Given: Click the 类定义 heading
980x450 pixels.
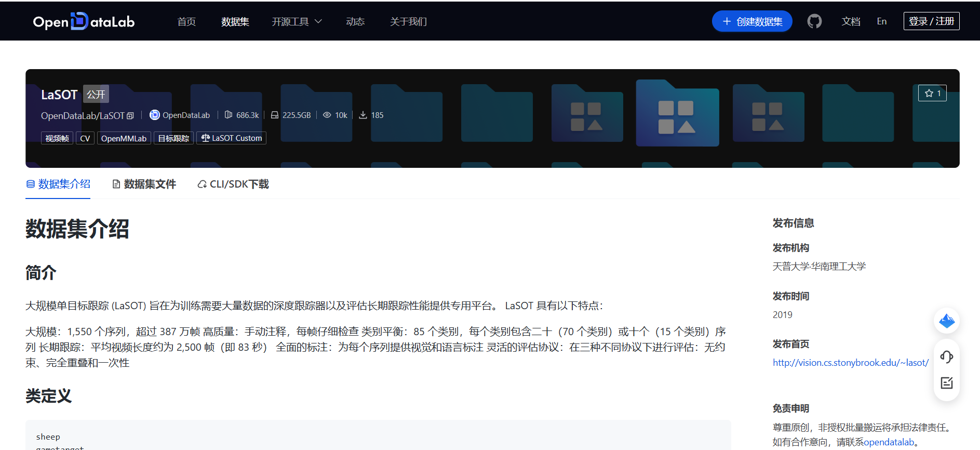Looking at the screenshot, I should click(49, 396).
